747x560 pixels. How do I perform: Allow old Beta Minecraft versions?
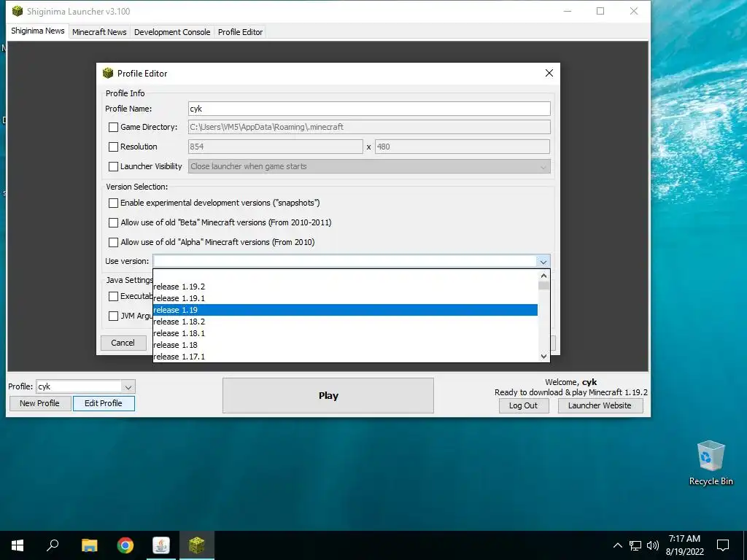point(113,222)
